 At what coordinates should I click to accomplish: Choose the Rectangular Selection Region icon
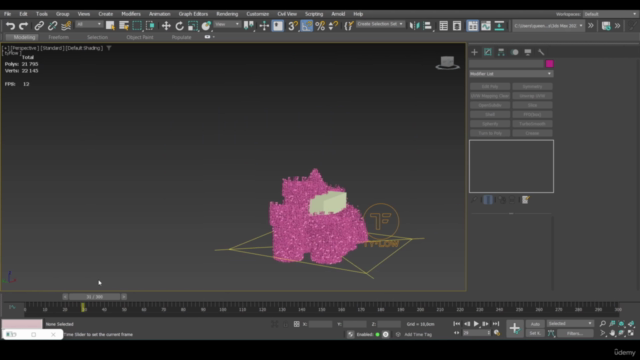click(137, 26)
